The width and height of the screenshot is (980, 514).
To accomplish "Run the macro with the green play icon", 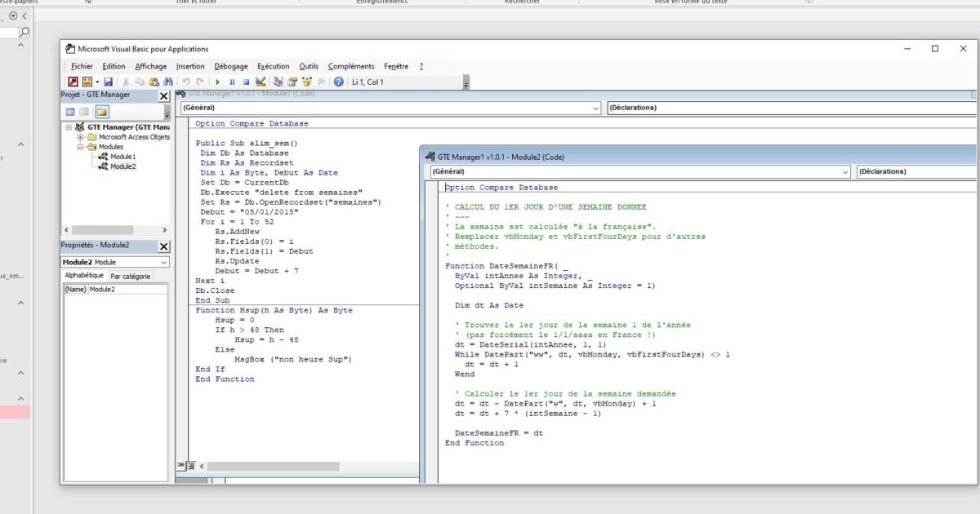I will click(218, 82).
